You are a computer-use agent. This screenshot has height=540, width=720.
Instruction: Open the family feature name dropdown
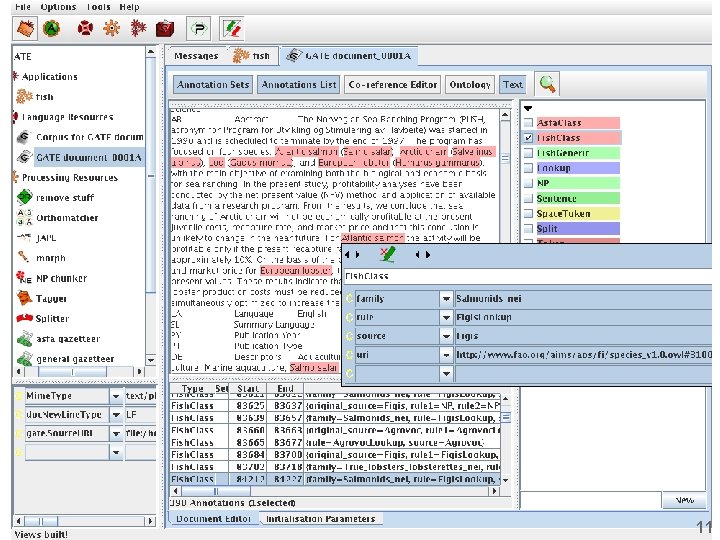[x=445, y=299]
